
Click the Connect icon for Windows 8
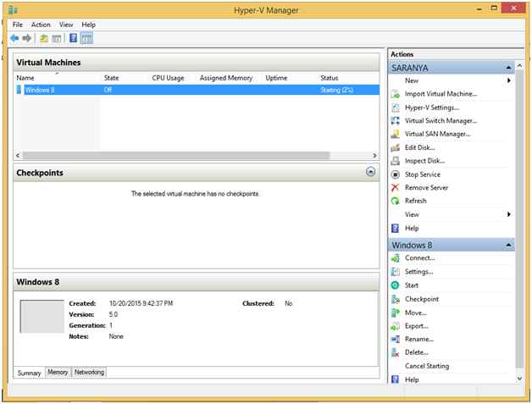click(396, 258)
